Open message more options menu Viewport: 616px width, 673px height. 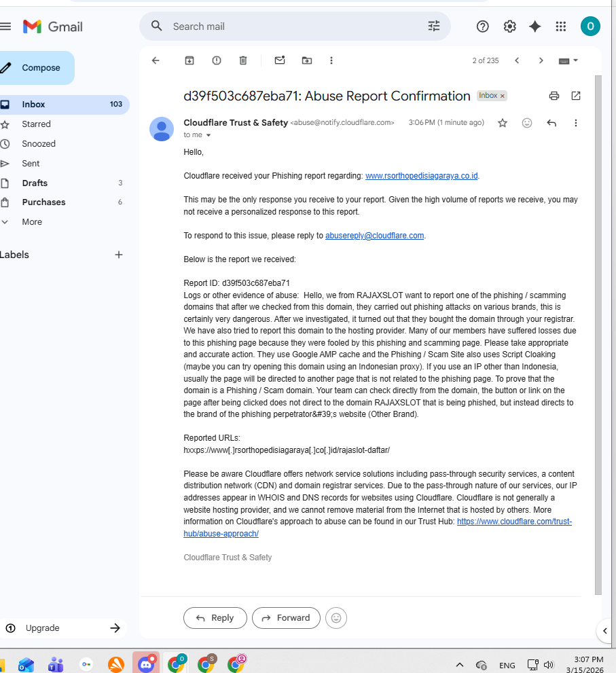576,123
